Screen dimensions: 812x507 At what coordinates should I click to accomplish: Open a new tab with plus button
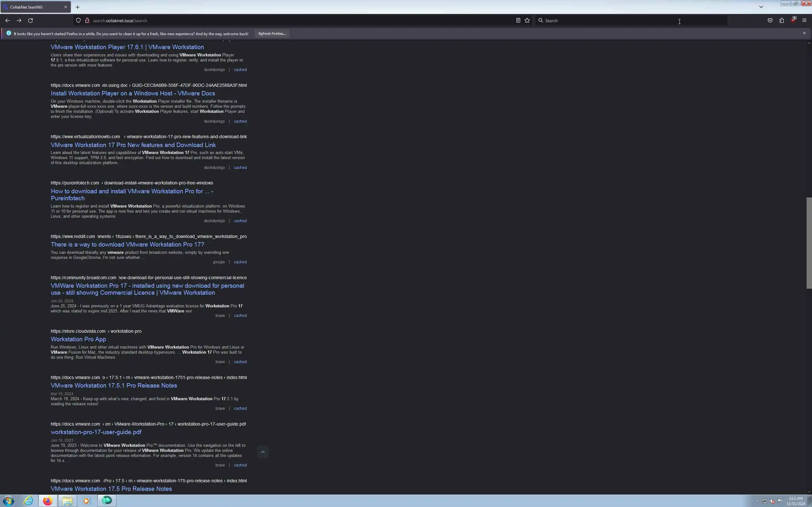coord(77,7)
